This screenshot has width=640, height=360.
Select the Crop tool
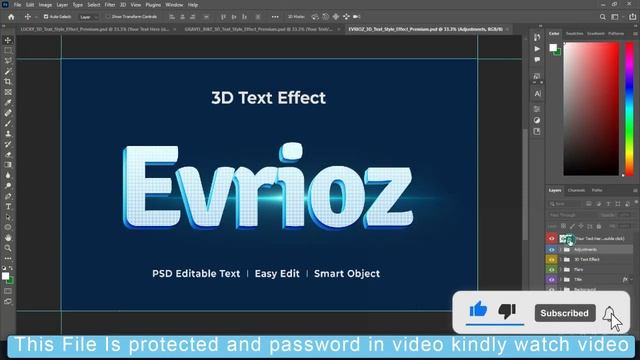[x=8, y=82]
